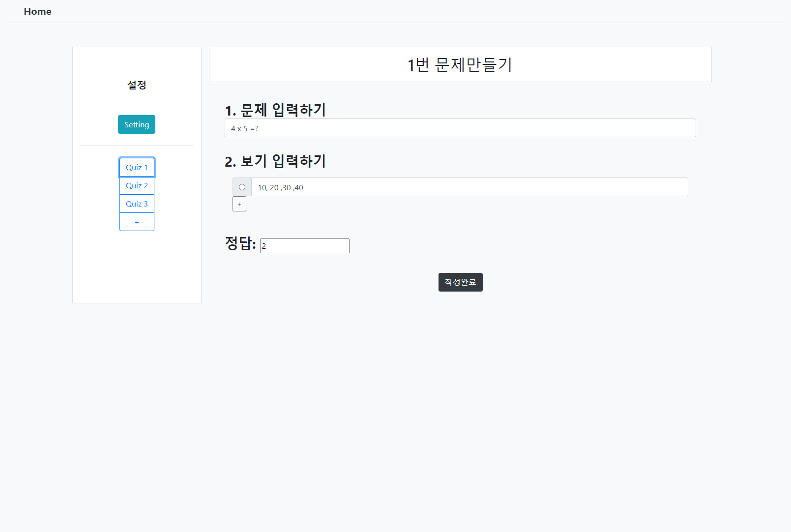The height and width of the screenshot is (532, 791).
Task: Click blank area of the top navigation bar
Action: (x=393, y=11)
